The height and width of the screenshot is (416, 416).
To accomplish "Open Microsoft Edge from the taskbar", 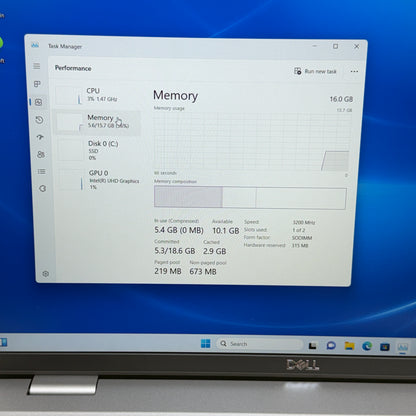I will [x=367, y=346].
